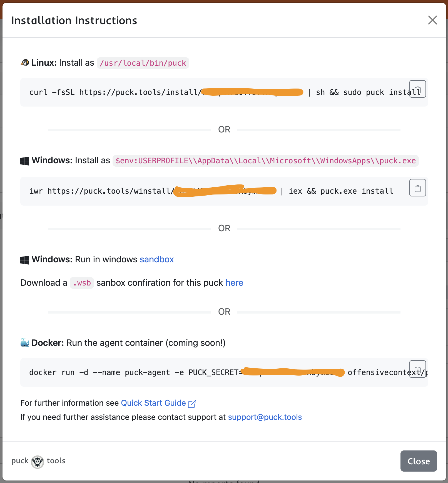Viewport: 448px width, 483px height.
Task: Click the Linux penguin icon
Action: [25, 63]
